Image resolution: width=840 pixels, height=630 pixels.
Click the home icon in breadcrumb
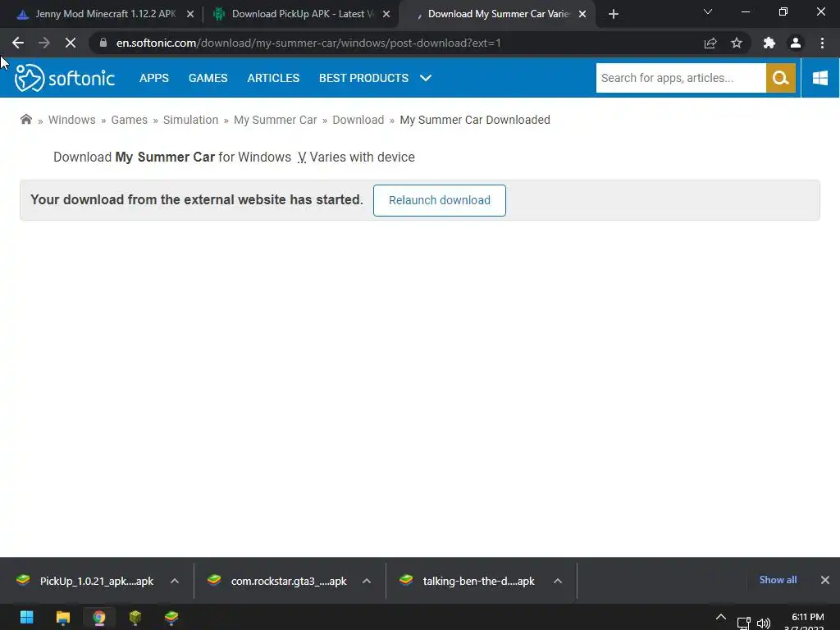tap(25, 119)
